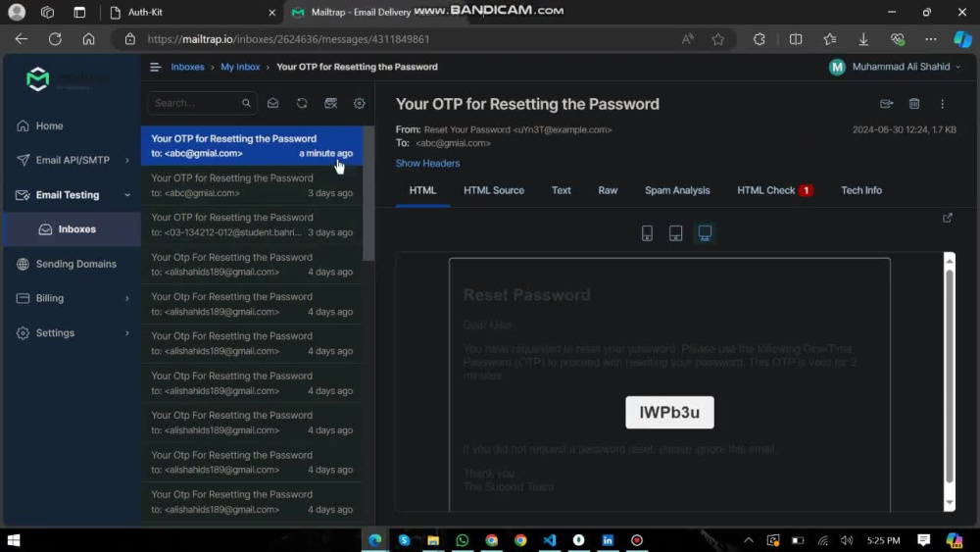Switch to the HTML Source tab
The height and width of the screenshot is (552, 980).
pos(494,190)
